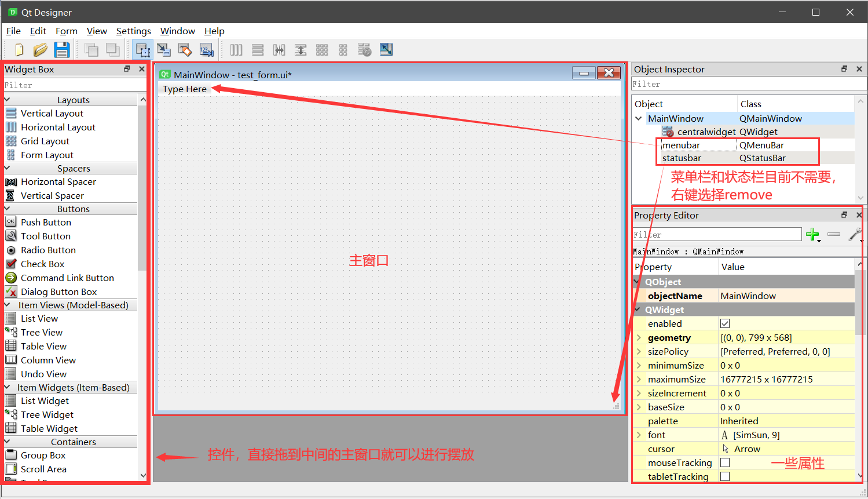The height and width of the screenshot is (499, 868).
Task: Expand the geometry property row
Action: (x=639, y=337)
